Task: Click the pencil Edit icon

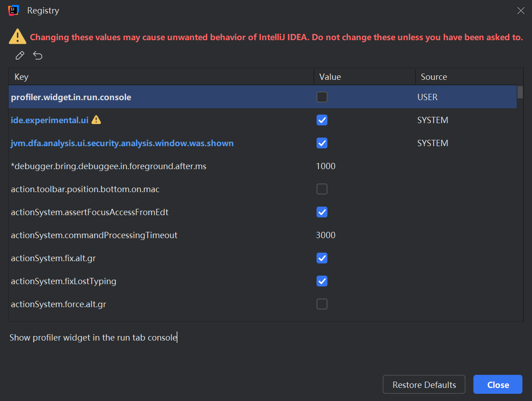Action: 20,55
